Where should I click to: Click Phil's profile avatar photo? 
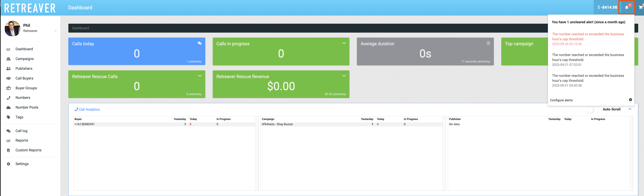coord(12,29)
